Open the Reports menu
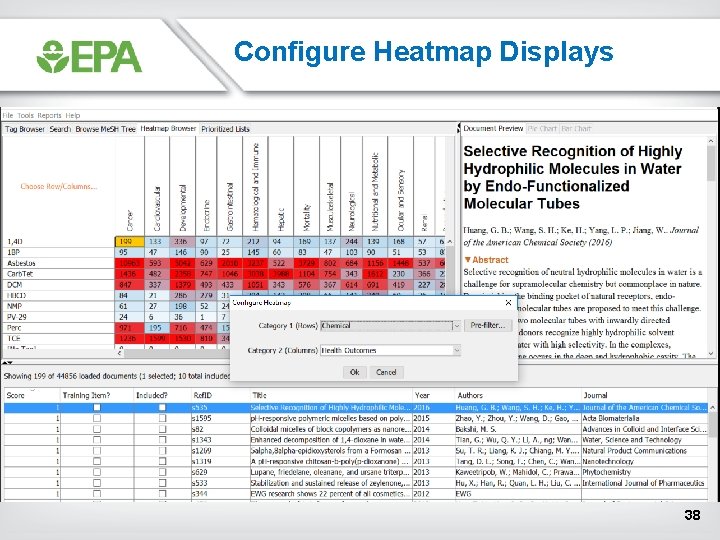This screenshot has width=720, height=540. 49,115
